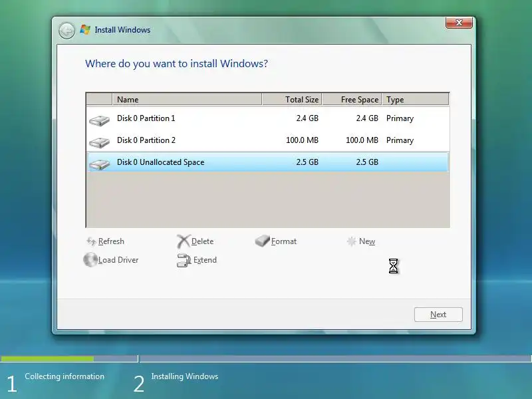This screenshot has height=399, width=532.
Task: Click the Delete link
Action: tap(203, 241)
